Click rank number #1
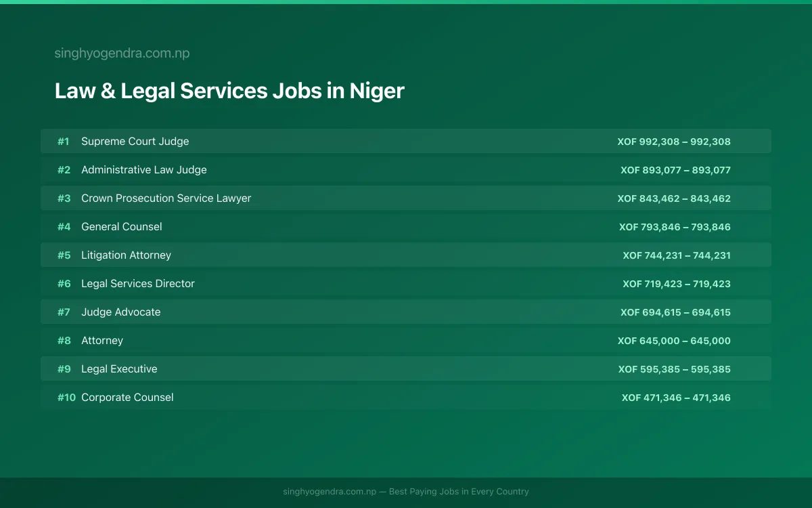The width and height of the screenshot is (812, 508). point(64,142)
